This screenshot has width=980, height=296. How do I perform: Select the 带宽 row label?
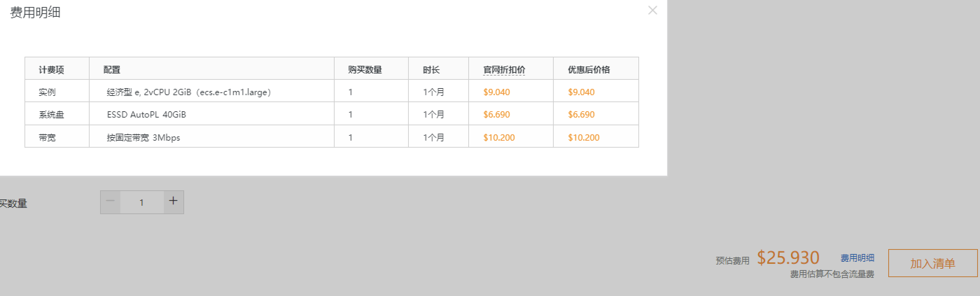coord(47,138)
